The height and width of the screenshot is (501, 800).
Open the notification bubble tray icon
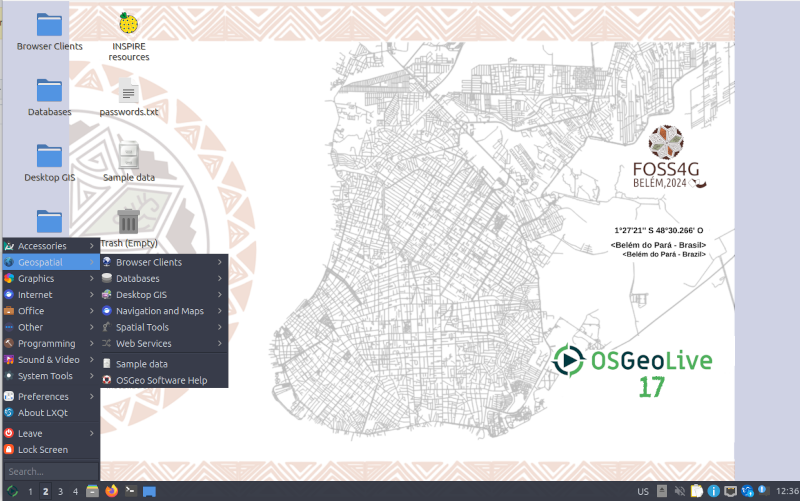pyautogui.click(x=764, y=490)
